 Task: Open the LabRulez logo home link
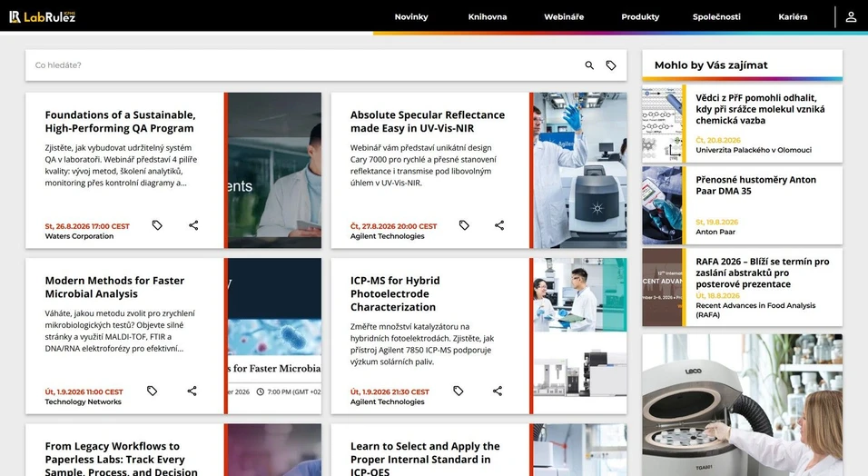click(x=42, y=16)
